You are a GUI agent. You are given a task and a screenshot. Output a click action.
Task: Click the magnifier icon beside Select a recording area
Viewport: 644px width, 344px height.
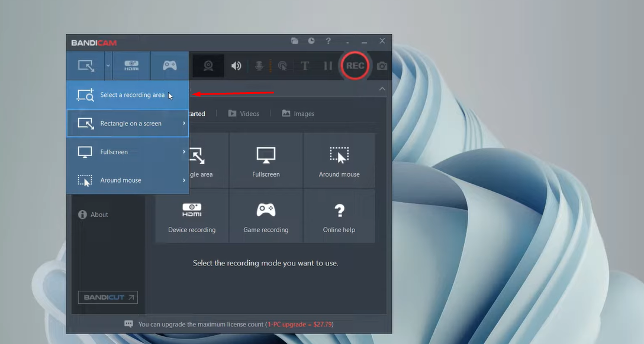coord(85,95)
